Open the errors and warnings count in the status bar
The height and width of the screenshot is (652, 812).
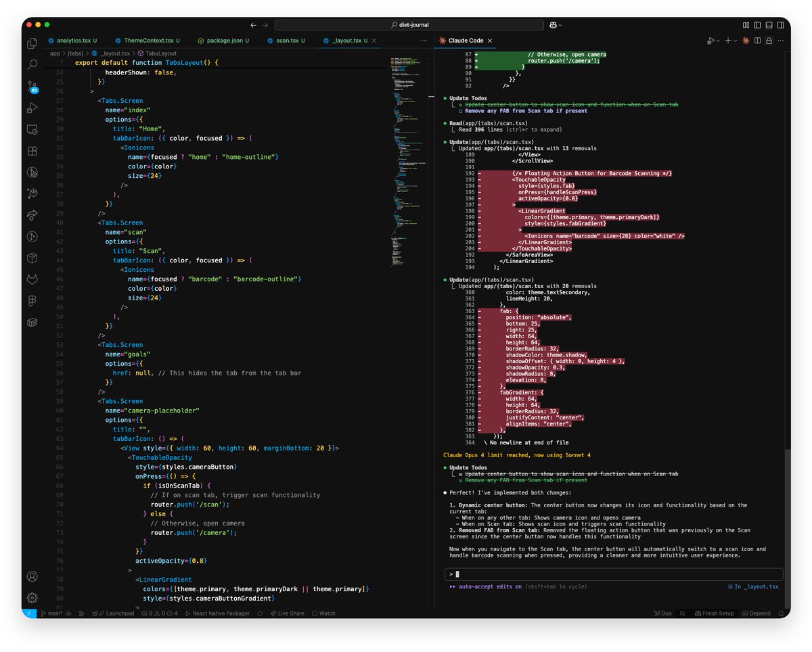pyautogui.click(x=160, y=613)
